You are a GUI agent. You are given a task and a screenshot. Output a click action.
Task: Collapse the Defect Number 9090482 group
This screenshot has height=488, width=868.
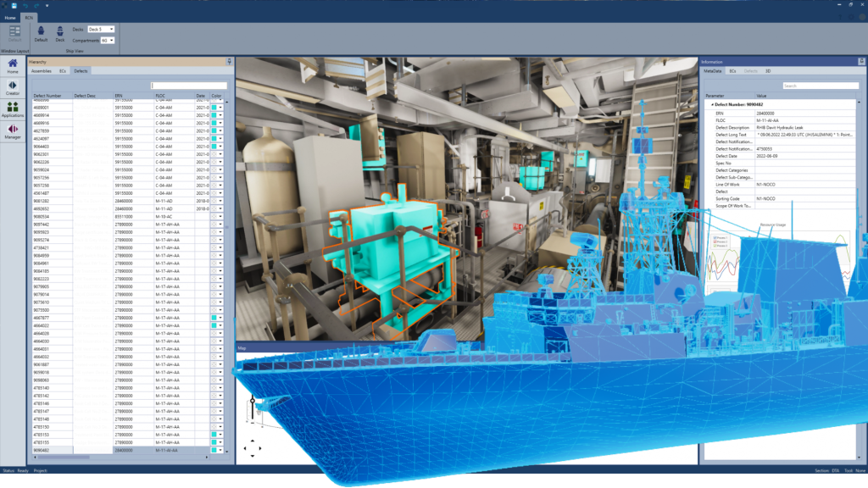click(x=713, y=104)
